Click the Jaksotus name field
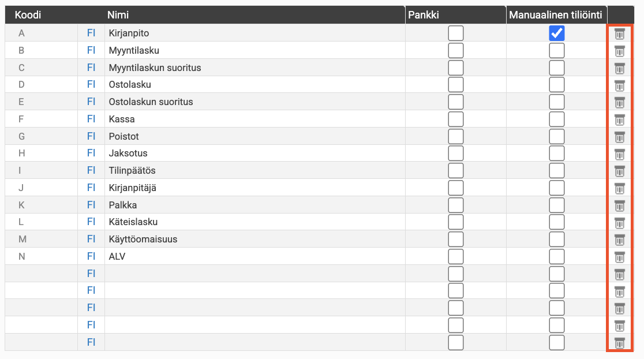Viewport: 644px width, 359px height. (254, 154)
